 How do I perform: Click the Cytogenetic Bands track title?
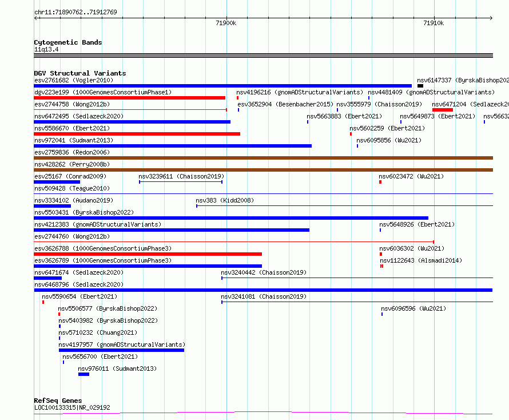click(x=68, y=42)
